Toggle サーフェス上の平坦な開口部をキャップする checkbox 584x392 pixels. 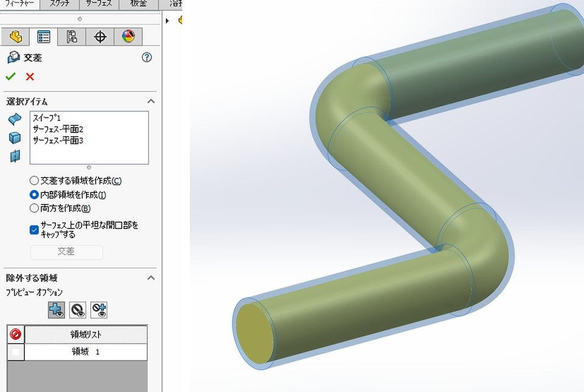[34, 230]
